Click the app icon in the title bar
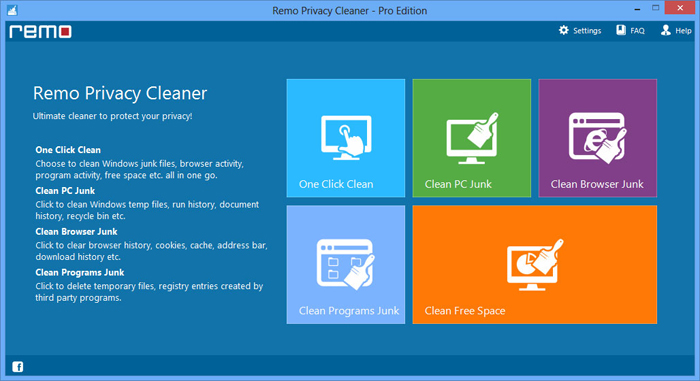The height and width of the screenshot is (381, 700). pos(12,10)
